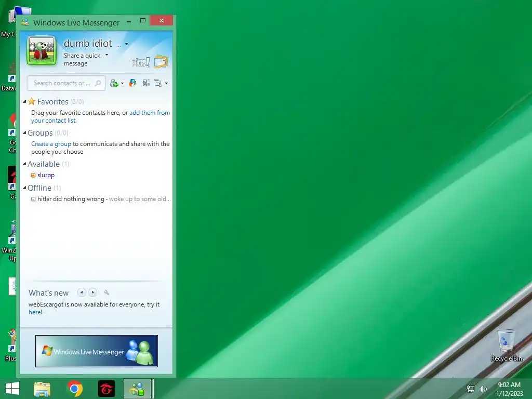Click add them from your contact list link
Viewport: 532px width, 399px height.
point(100,116)
